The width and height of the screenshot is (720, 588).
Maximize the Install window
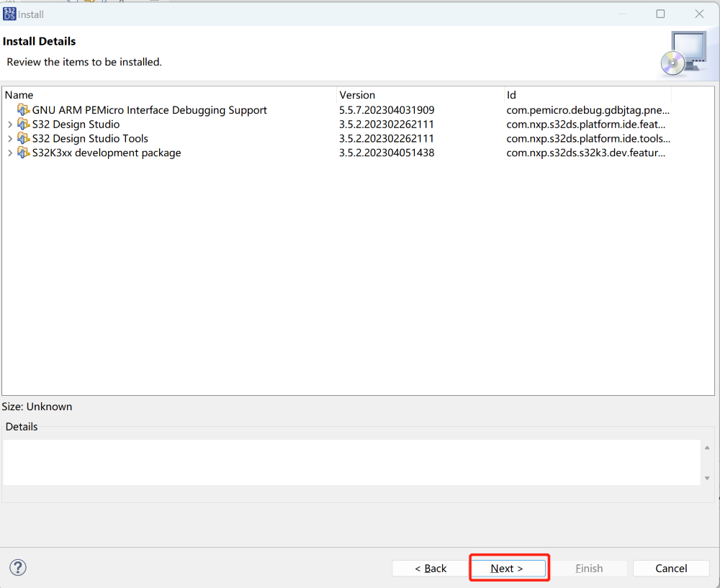tap(660, 14)
